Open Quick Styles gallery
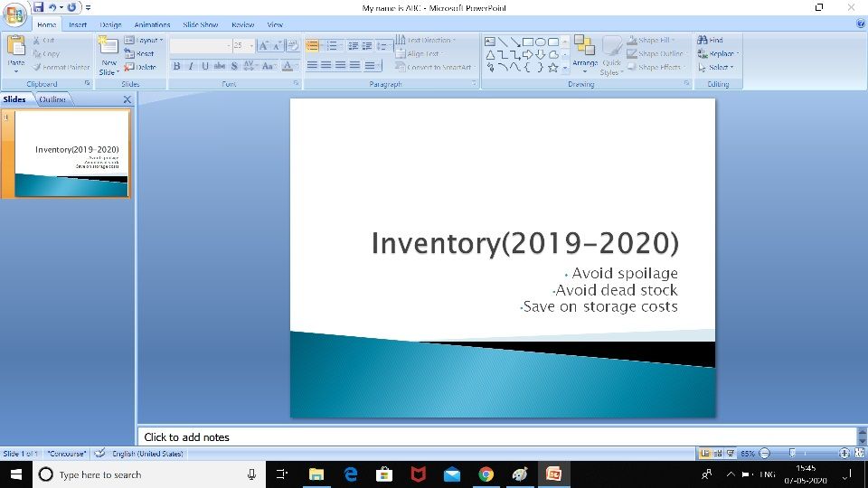The height and width of the screenshot is (488, 868). pos(612,56)
